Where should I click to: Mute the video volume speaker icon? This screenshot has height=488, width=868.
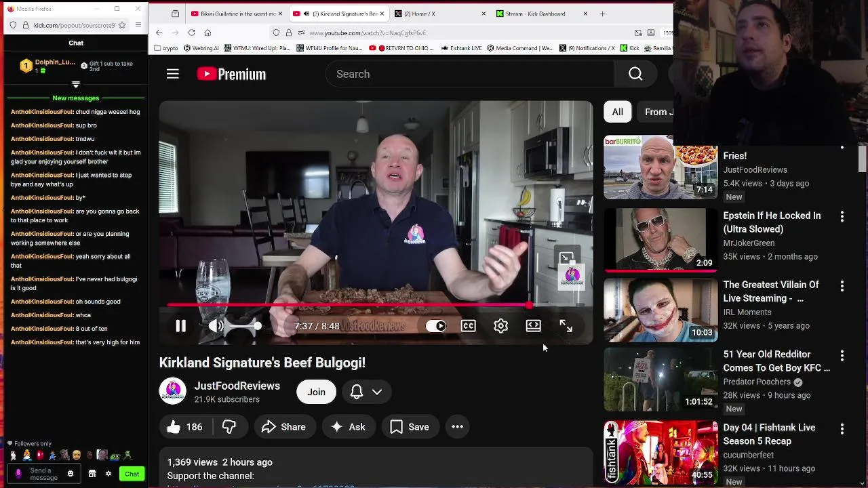point(216,326)
